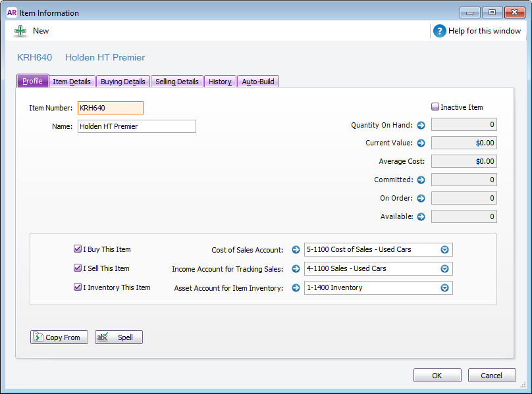Click the Asset Account zoom arrow
The height and width of the screenshot is (394, 532).
(x=296, y=288)
